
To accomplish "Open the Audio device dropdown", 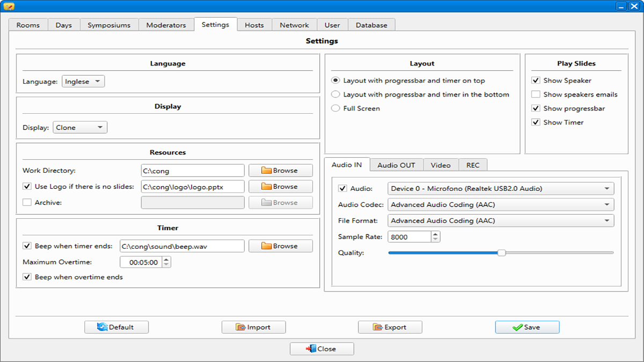I will click(501, 189).
